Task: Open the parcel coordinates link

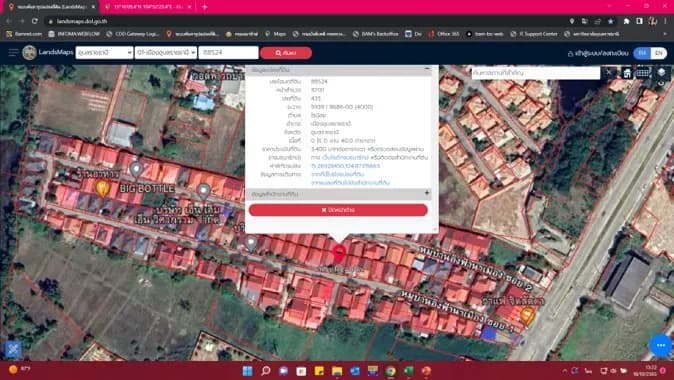Action: [x=345, y=166]
